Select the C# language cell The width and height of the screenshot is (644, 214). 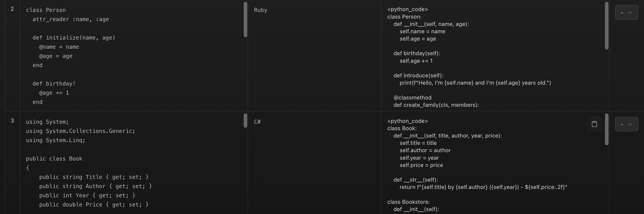point(257,122)
